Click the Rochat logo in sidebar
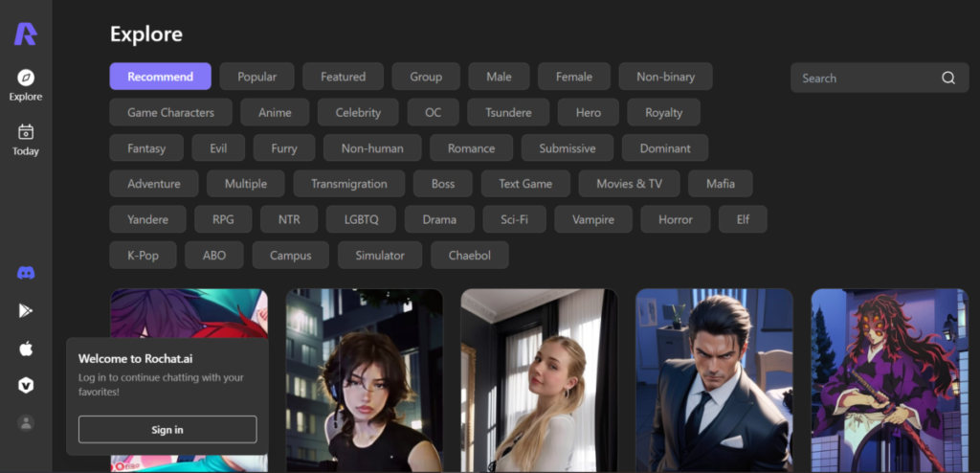The width and height of the screenshot is (980, 473). (x=26, y=34)
